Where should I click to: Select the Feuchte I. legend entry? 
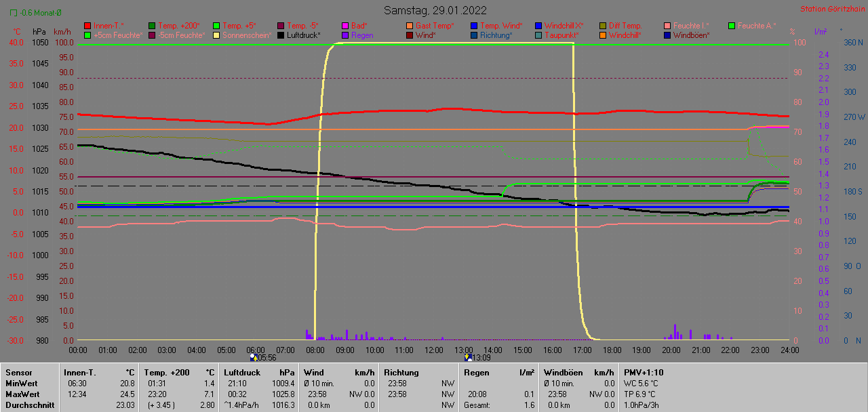tap(687, 26)
